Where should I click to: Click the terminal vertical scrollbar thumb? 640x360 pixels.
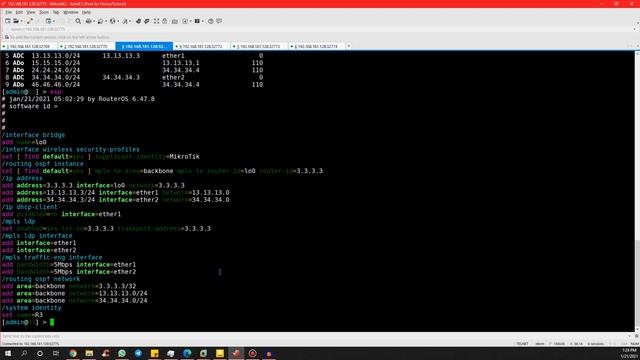tap(637, 284)
